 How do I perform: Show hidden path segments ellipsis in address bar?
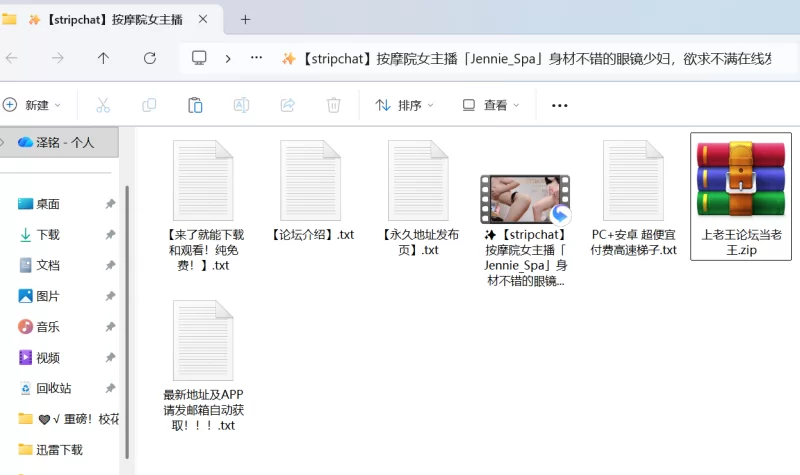point(257,58)
